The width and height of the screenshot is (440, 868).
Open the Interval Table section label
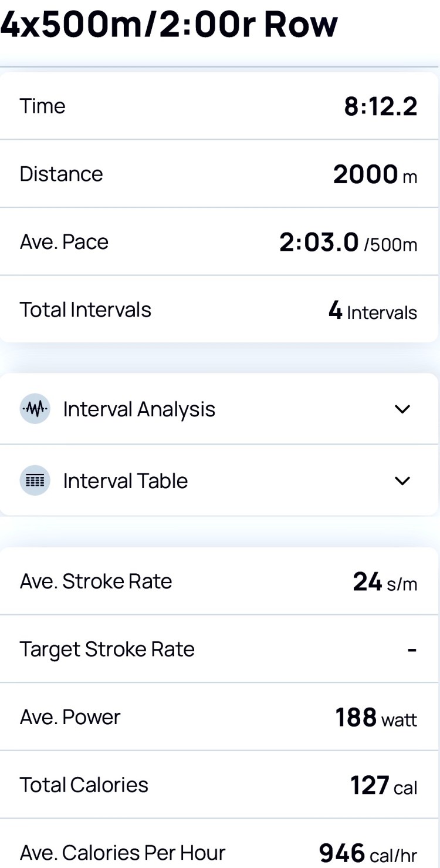coord(126,480)
